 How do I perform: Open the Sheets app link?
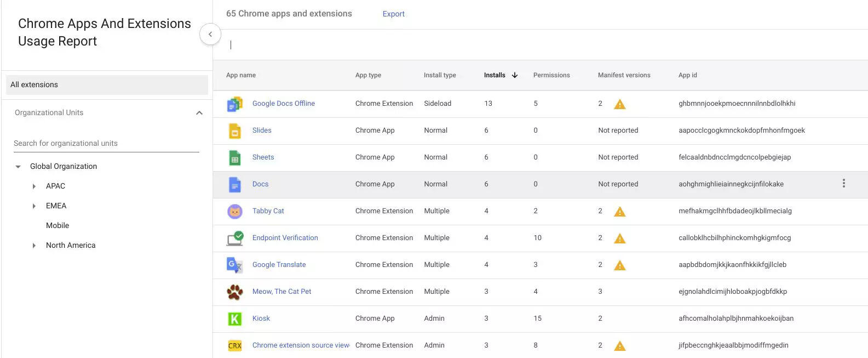tap(263, 157)
